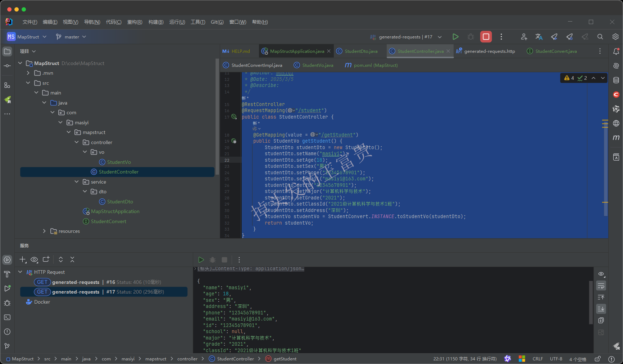Image resolution: width=623 pixels, height=364 pixels.
Task: Click the collapse all icon in Services
Action: (x=72, y=259)
